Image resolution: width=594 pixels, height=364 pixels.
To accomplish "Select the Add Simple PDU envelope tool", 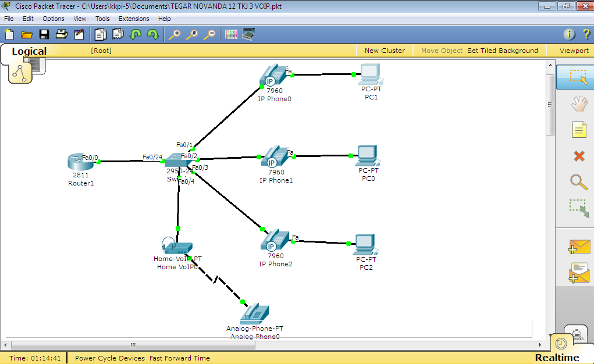I will click(x=579, y=247).
